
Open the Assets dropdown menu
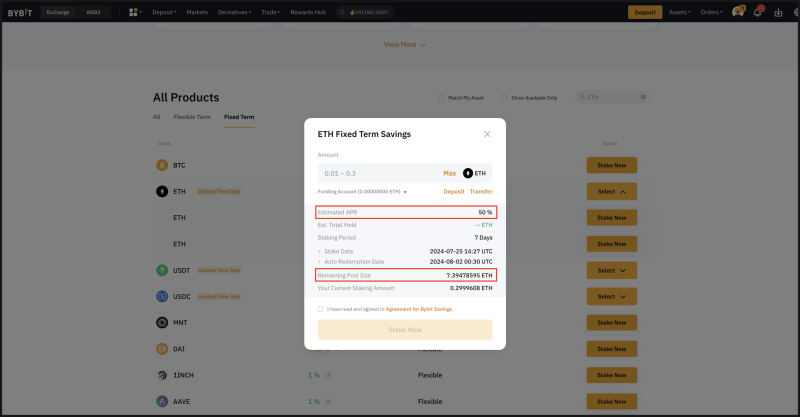point(680,12)
